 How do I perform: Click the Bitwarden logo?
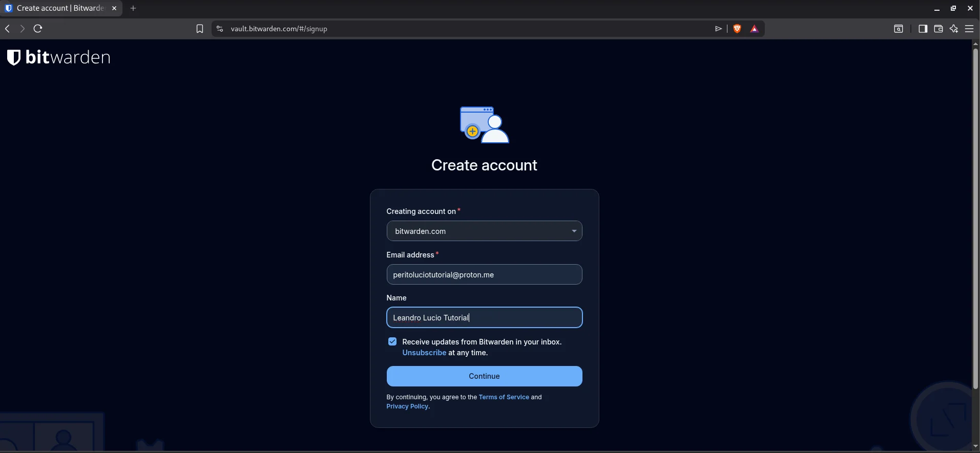(x=58, y=57)
